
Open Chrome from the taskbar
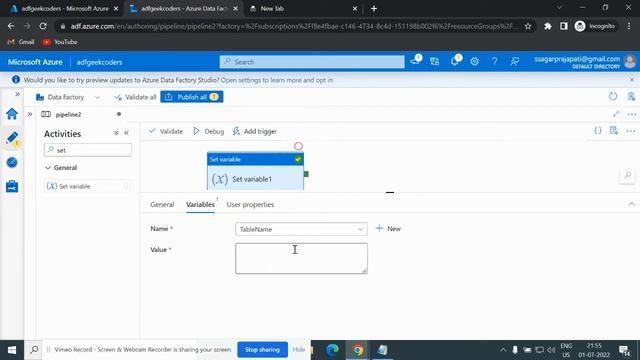point(358,350)
